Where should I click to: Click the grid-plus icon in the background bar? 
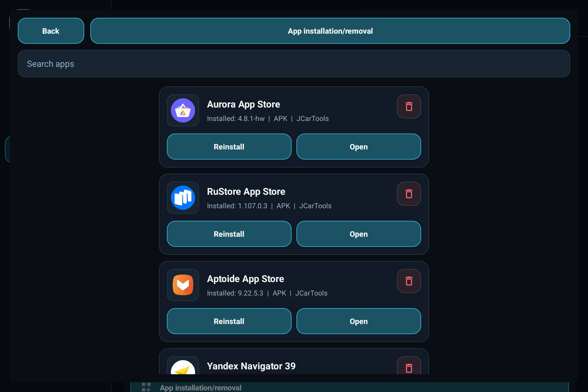coord(146,387)
